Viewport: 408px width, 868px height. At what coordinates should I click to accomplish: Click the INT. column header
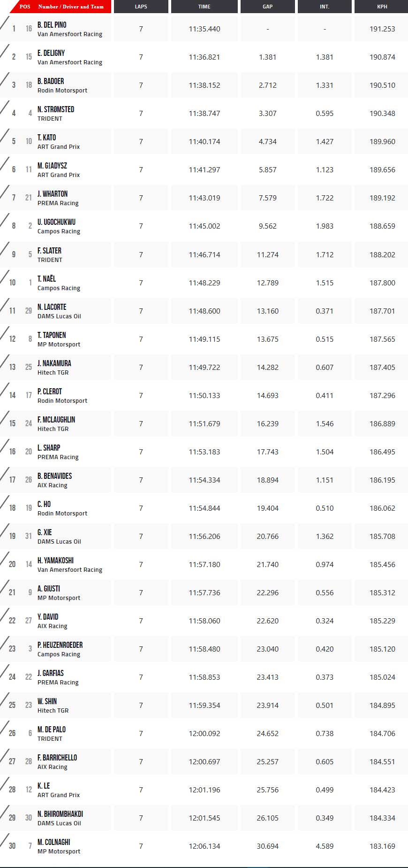(x=325, y=7)
